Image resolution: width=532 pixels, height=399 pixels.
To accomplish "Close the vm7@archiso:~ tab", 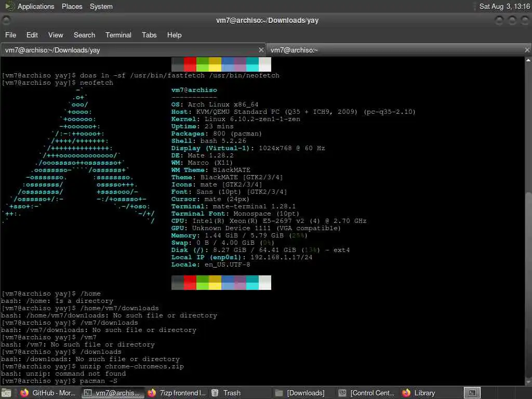I will click(527, 50).
